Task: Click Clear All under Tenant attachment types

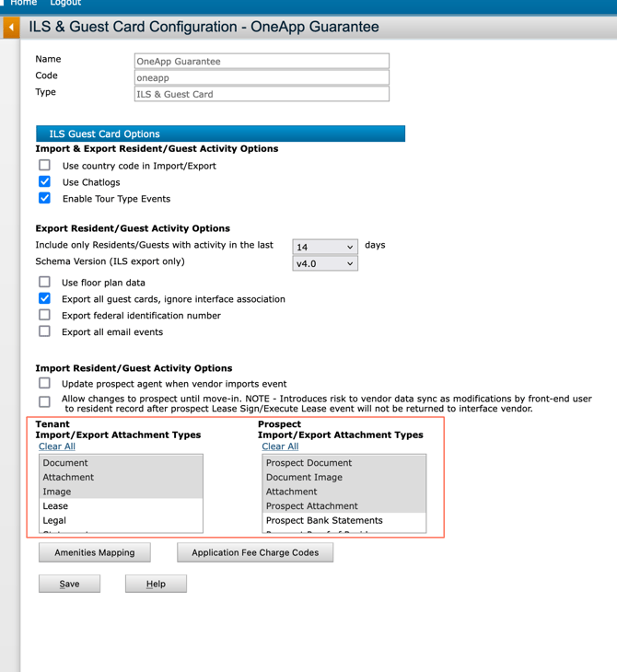Action: point(57,446)
